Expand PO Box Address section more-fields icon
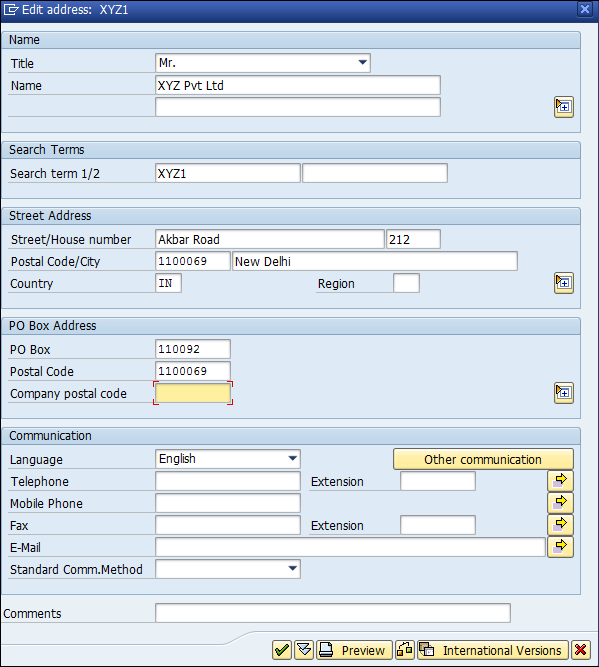The image size is (599, 667). click(564, 393)
